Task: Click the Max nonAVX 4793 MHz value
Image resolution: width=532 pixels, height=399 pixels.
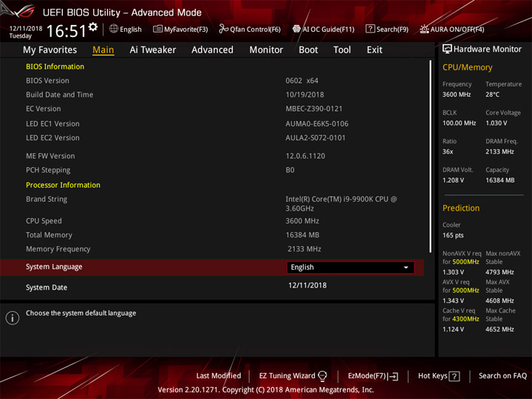Action: 499,272
